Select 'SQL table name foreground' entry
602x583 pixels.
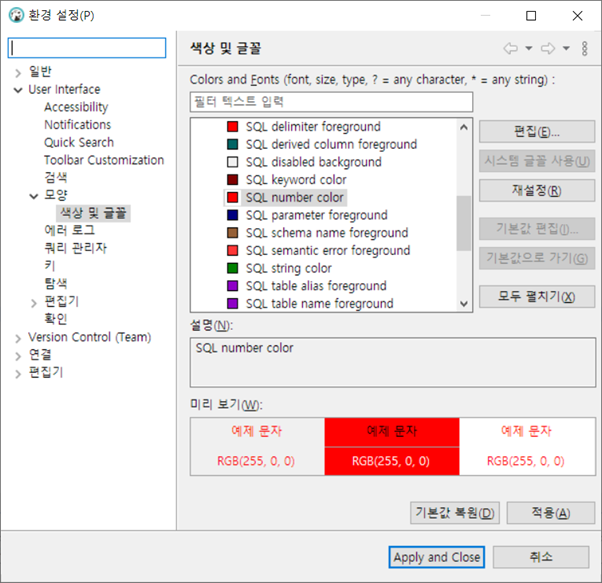pyautogui.click(x=319, y=303)
